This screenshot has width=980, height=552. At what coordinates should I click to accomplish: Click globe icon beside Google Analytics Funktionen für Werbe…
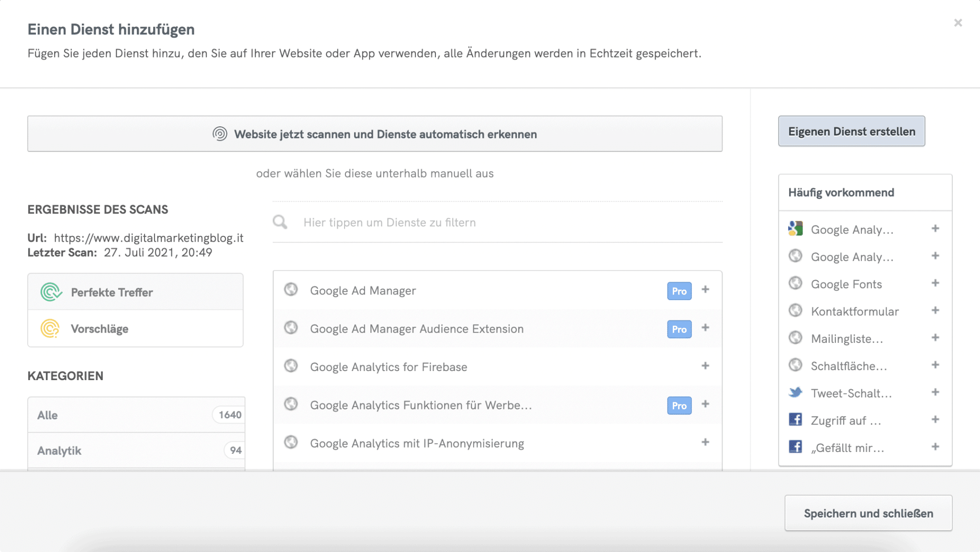tap(291, 404)
